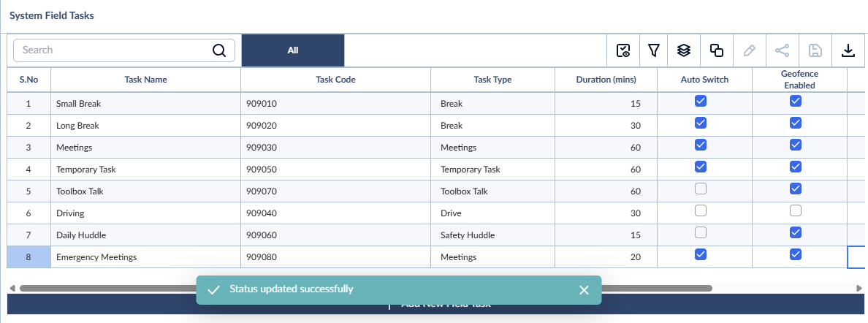Viewport: 868px width, 323px height.
Task: Close the status updated notification
Action: point(584,290)
